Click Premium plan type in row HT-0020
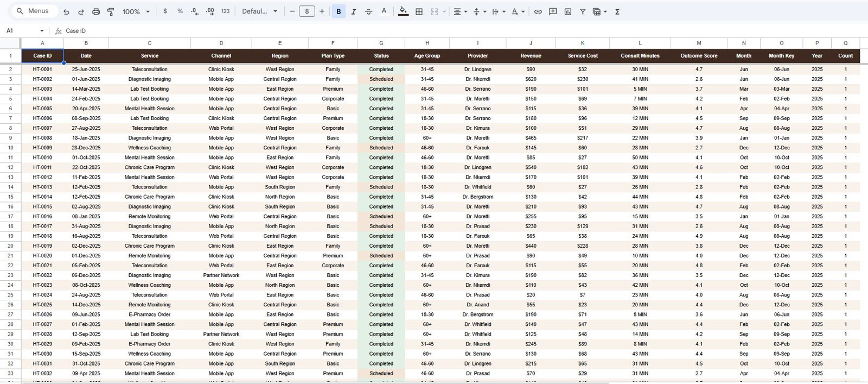 (333, 256)
